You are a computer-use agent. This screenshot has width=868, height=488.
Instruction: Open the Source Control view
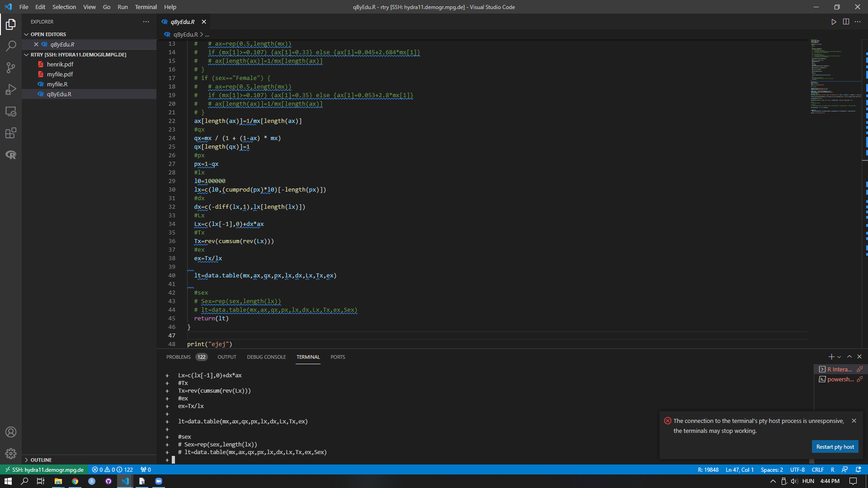11,67
